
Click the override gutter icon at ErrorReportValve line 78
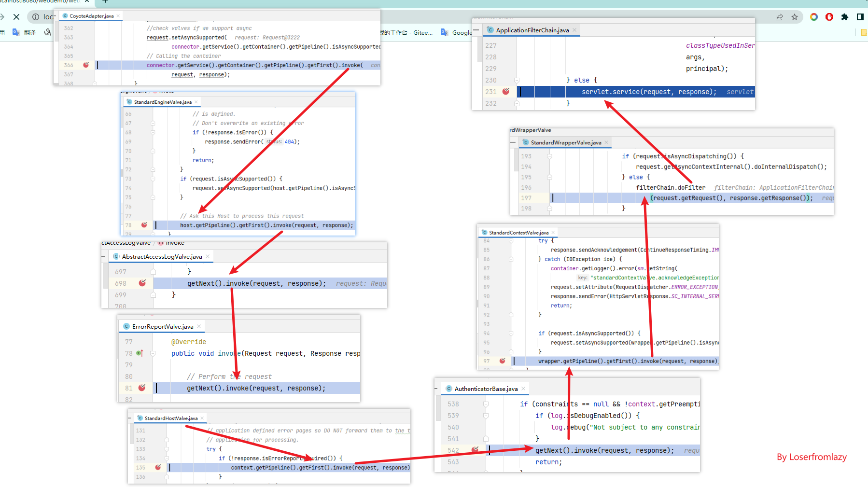[x=140, y=353]
